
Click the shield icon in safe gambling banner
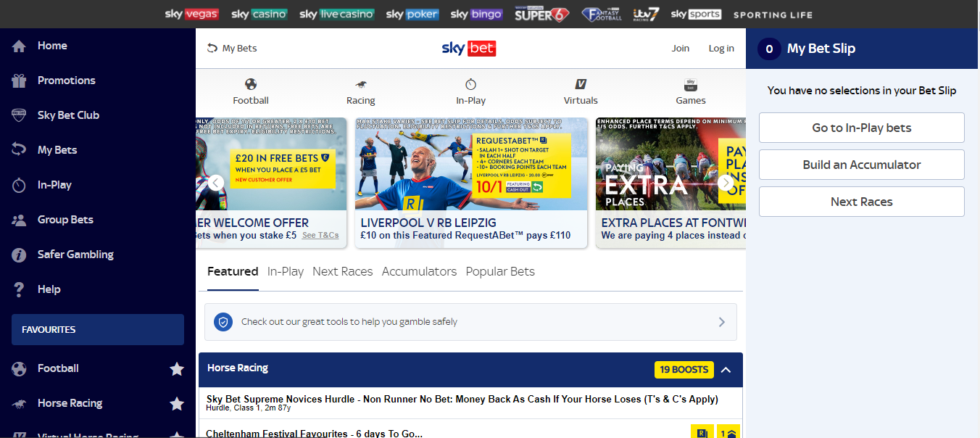coord(223,322)
